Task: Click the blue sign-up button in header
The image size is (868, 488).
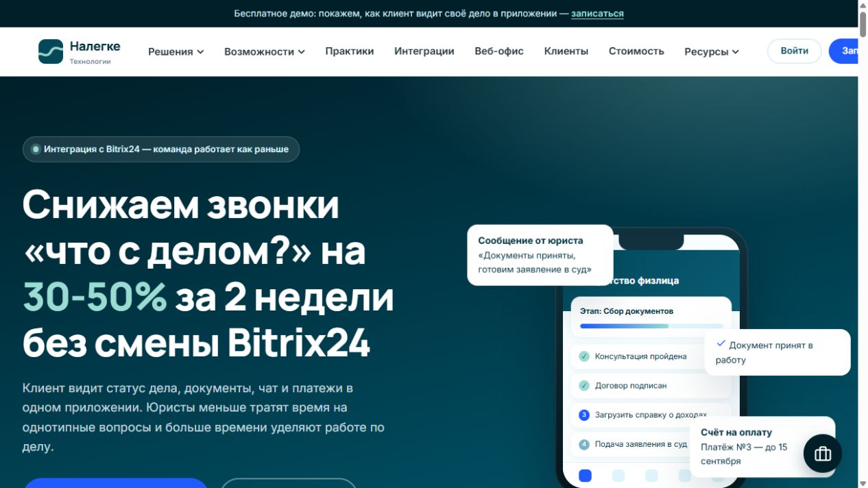Action: coord(843,51)
